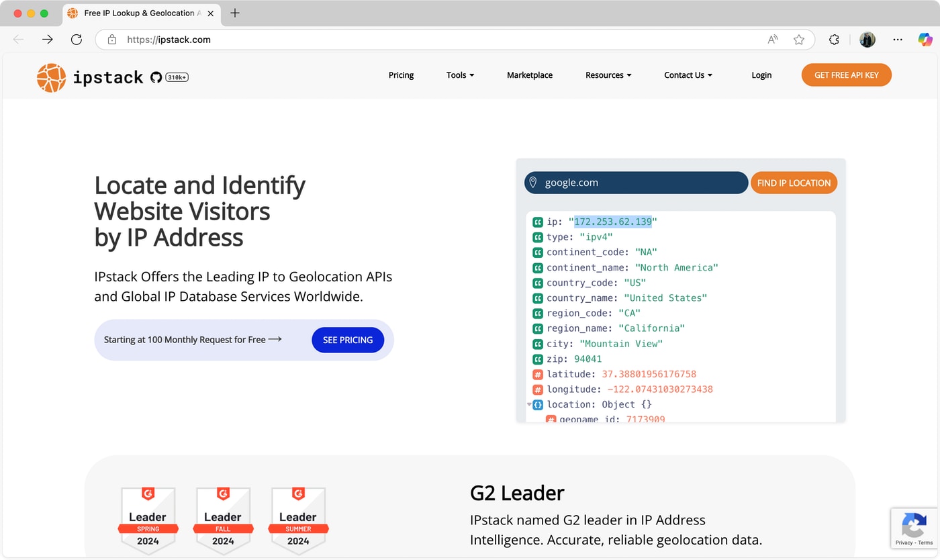Click the google.com search input field

tap(636, 183)
